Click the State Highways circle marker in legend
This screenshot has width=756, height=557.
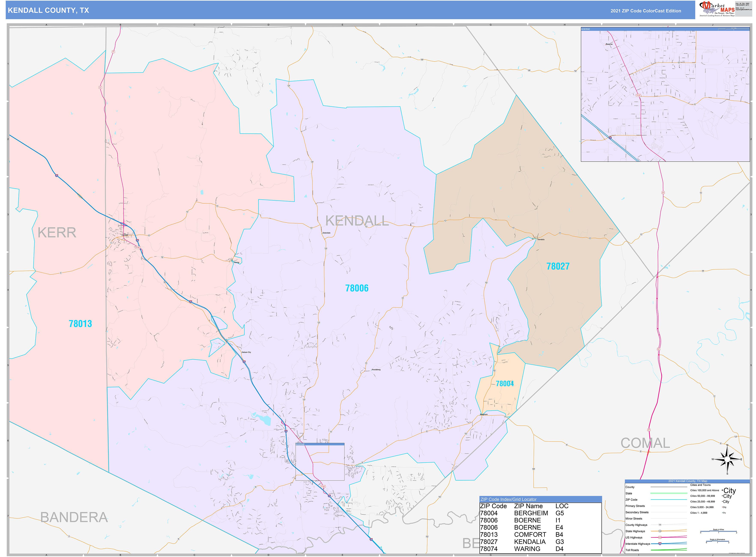(x=660, y=531)
